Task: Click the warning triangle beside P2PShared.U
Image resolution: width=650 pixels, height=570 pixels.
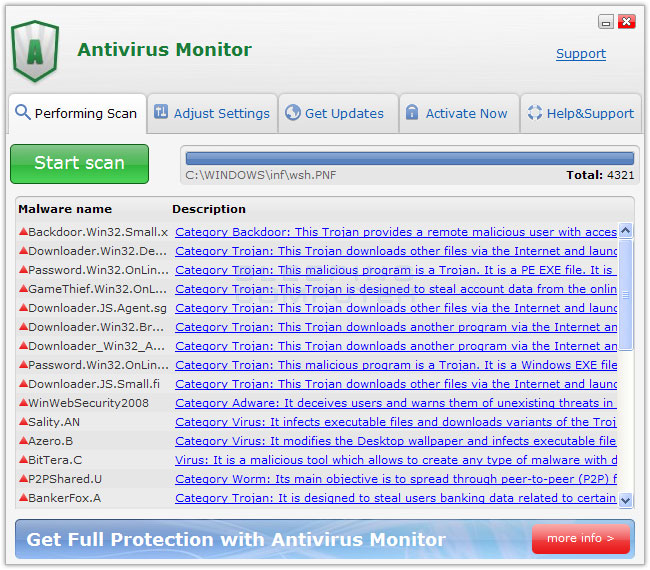Action: coord(23,478)
